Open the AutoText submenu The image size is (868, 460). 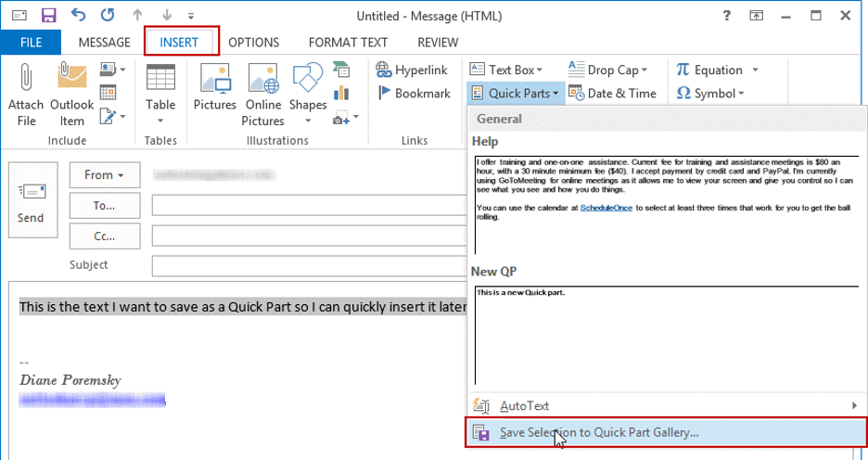524,405
